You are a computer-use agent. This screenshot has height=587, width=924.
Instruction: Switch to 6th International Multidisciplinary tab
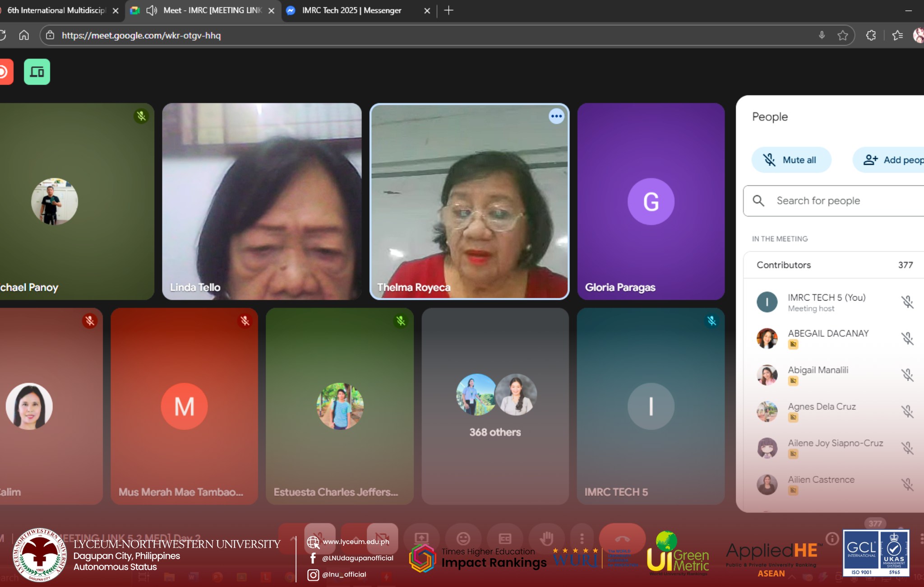click(x=56, y=10)
